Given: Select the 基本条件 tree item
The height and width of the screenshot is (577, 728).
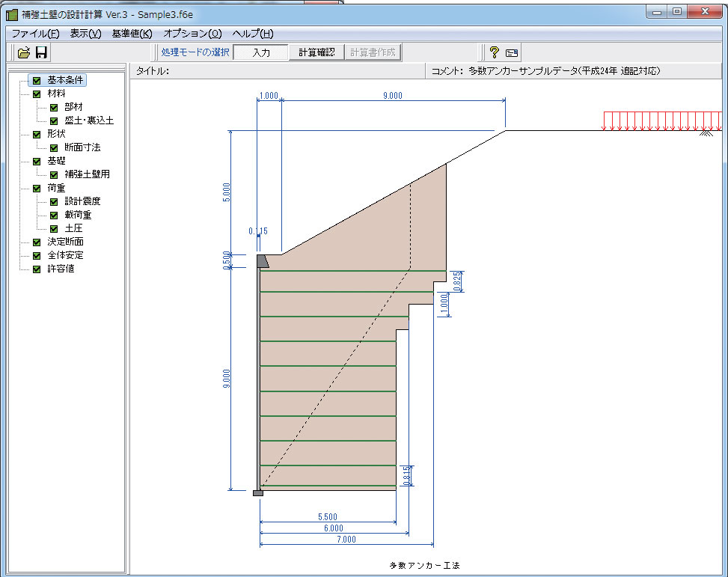Looking at the screenshot, I should tap(65, 80).
